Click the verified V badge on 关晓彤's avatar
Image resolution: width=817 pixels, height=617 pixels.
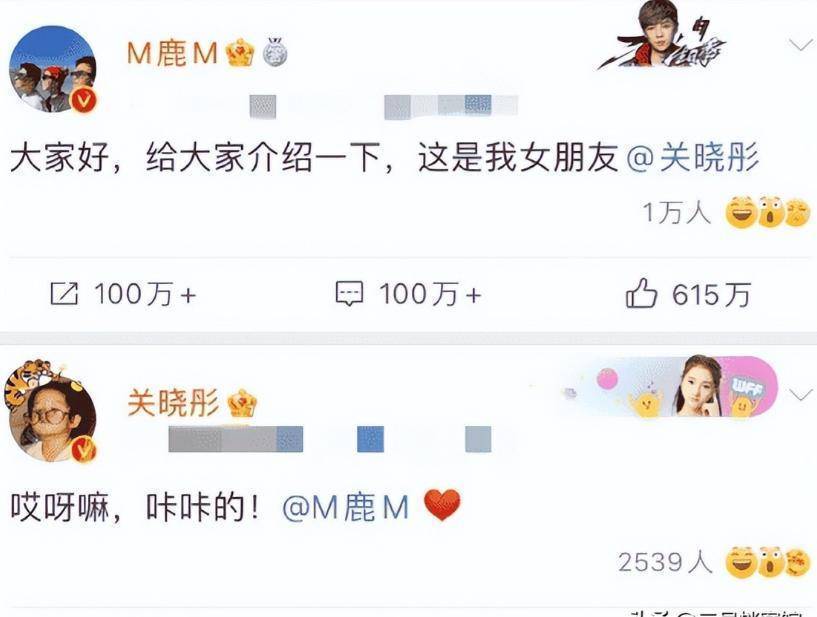pos(84,449)
